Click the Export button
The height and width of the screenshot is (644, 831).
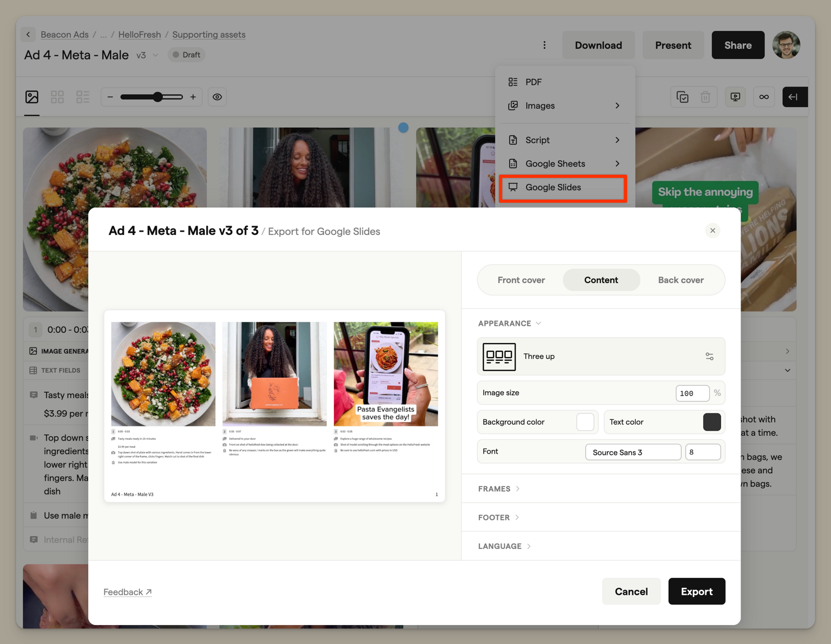click(x=696, y=592)
